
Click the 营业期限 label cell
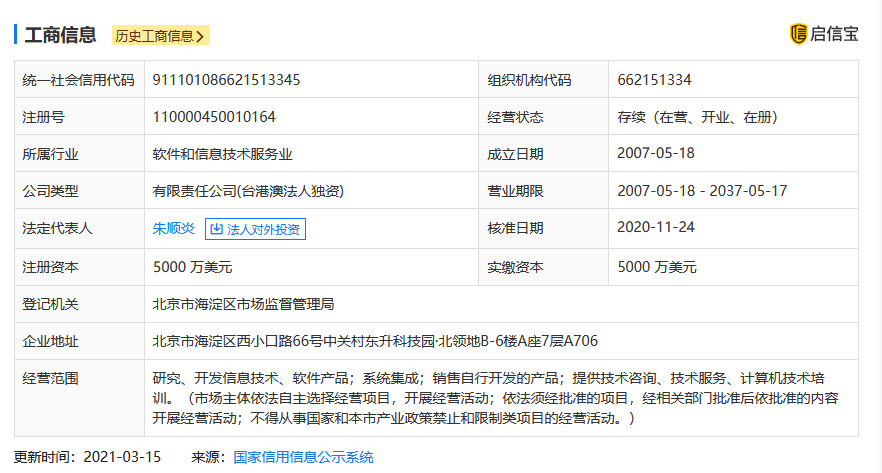[543, 191]
